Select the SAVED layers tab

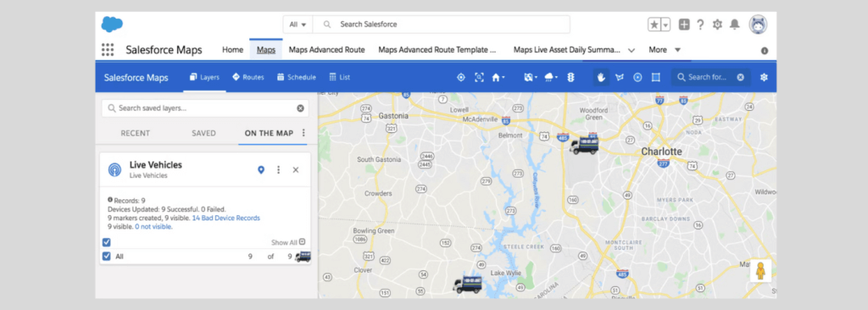[203, 134]
